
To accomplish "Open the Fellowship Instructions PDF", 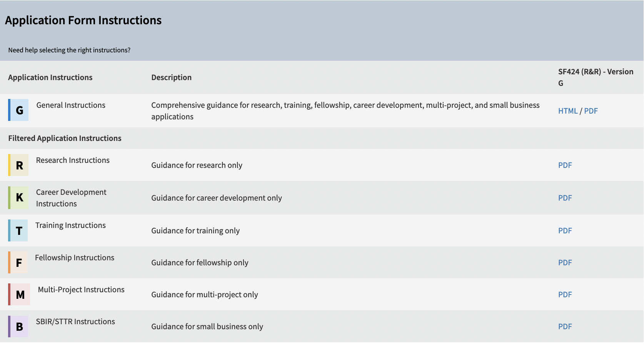I will [565, 263].
